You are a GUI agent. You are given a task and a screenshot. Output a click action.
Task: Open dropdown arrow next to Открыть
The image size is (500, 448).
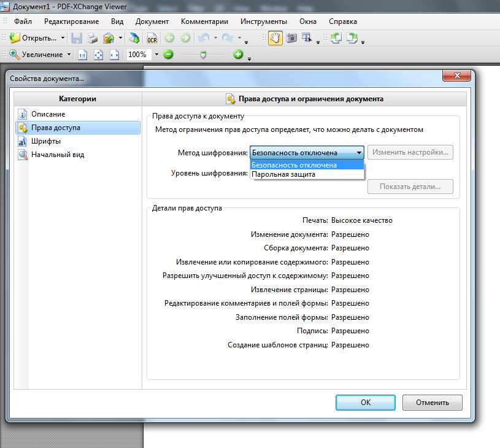coord(63,38)
